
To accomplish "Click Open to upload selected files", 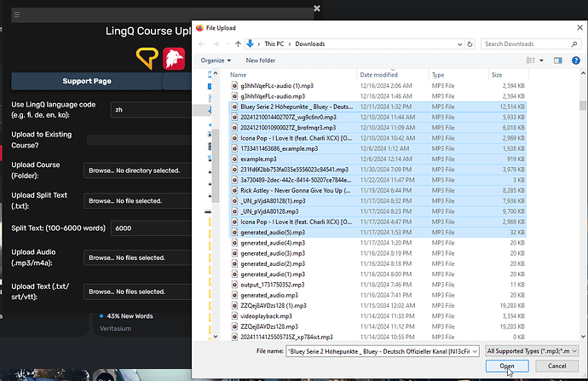I will 507,366.
